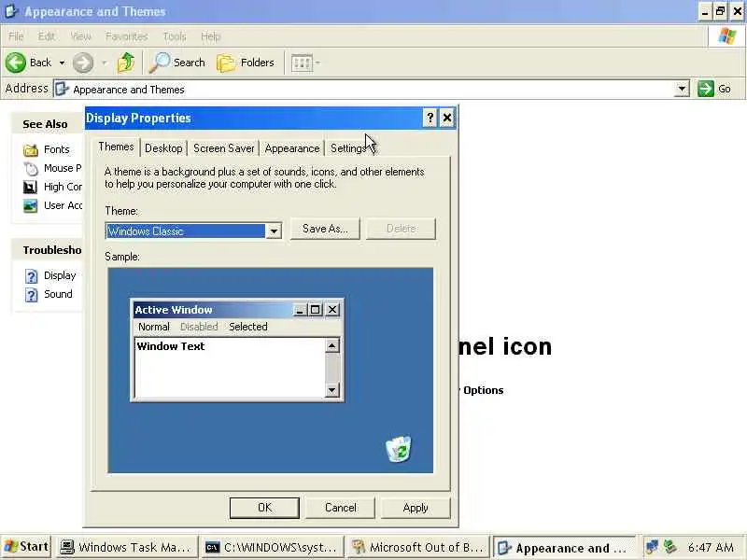This screenshot has width=747, height=560.
Task: Click Selected in the sample menu
Action: pyautogui.click(x=248, y=327)
